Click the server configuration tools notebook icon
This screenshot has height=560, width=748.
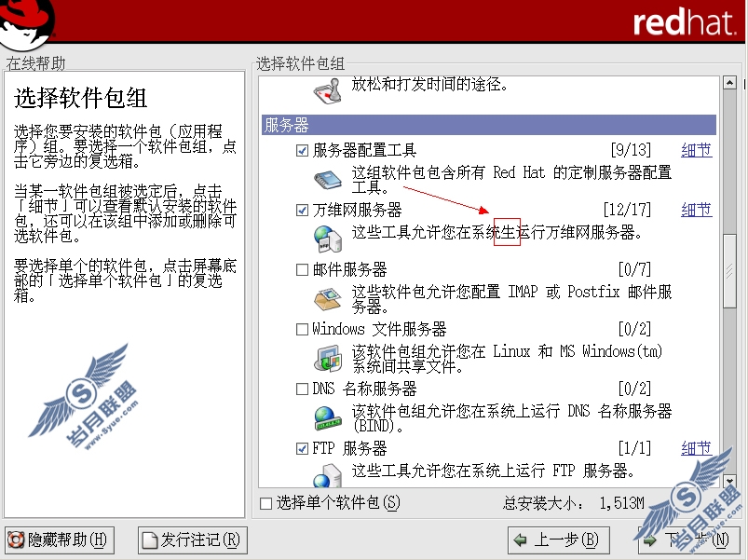327,180
